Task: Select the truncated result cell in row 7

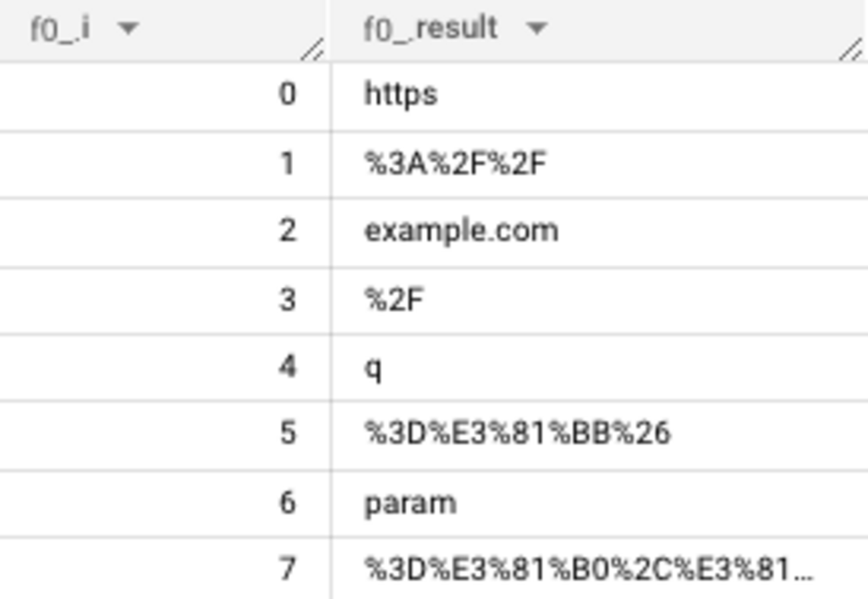Action: coord(588,570)
